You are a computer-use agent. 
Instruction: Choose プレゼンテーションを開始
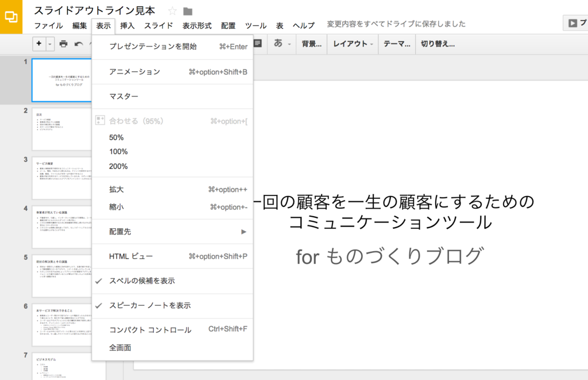coord(172,47)
